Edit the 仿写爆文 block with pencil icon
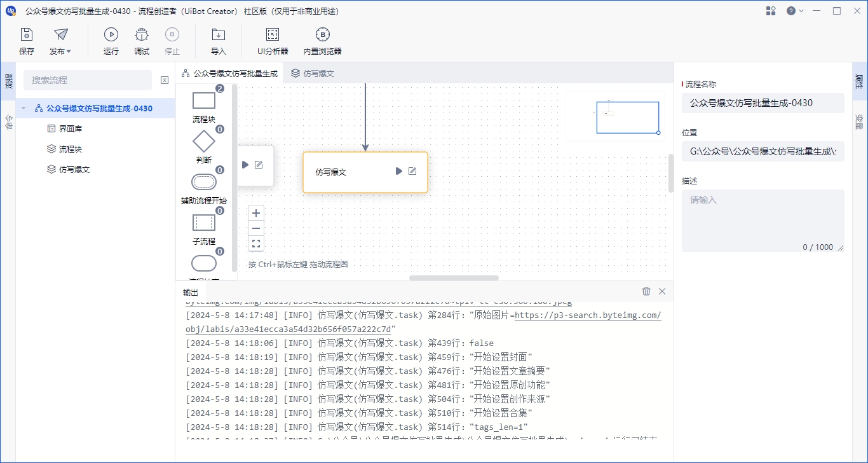The height and width of the screenshot is (463, 868). coord(412,171)
